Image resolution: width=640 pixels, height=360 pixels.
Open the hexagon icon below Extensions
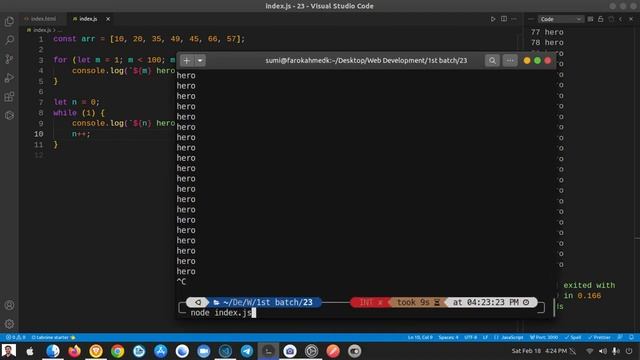(x=9, y=116)
